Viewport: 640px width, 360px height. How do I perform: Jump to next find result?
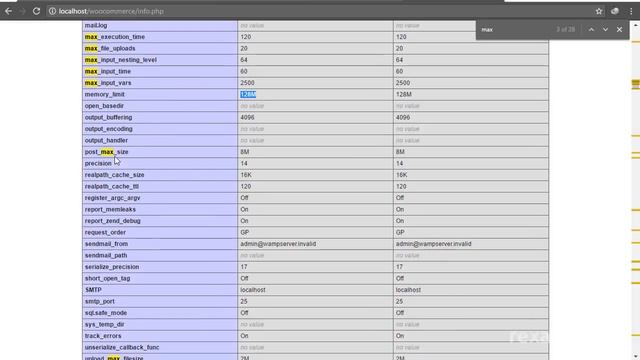coord(605,29)
